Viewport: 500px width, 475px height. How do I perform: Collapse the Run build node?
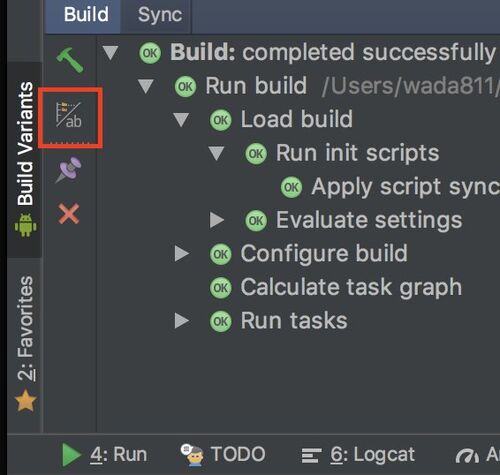[146, 86]
